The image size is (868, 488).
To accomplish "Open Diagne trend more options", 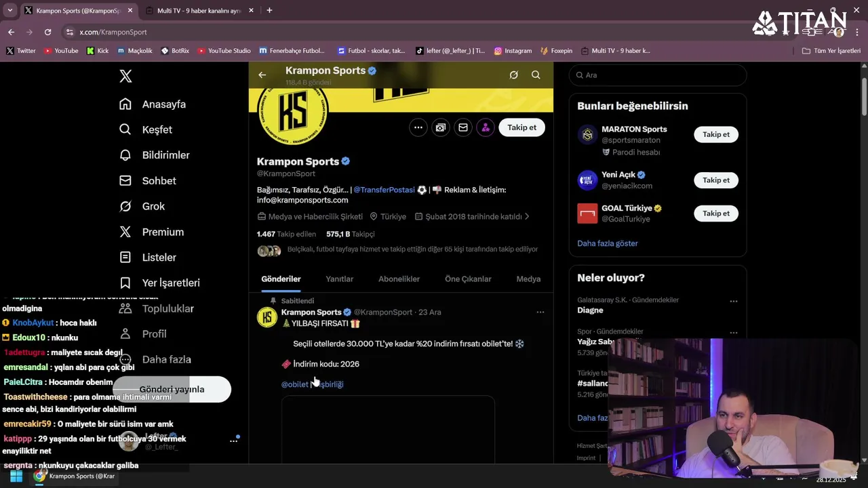I will point(734,301).
